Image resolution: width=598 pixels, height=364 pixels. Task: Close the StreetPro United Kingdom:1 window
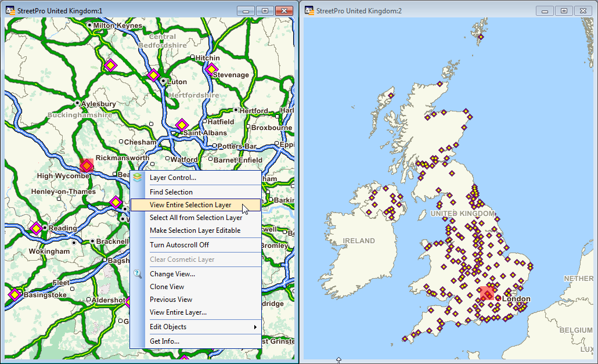coord(284,10)
